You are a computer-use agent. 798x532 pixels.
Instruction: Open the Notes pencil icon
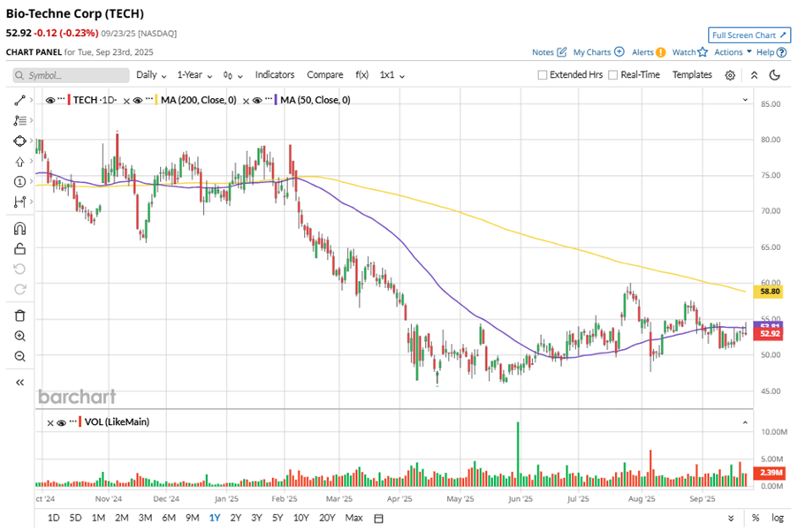coord(562,52)
